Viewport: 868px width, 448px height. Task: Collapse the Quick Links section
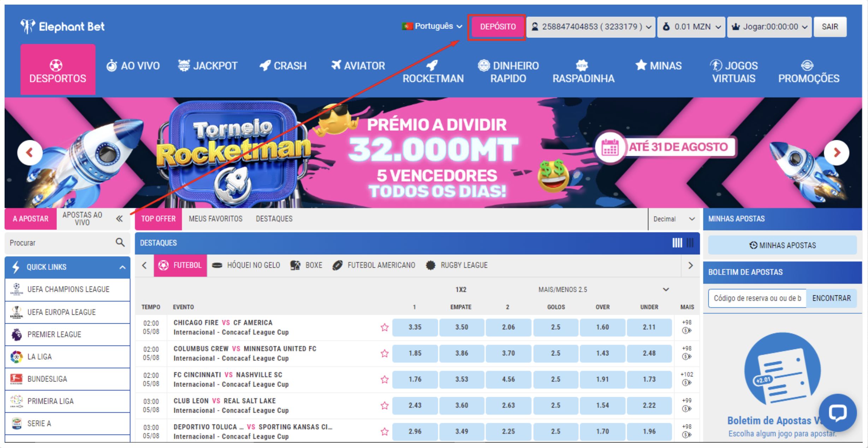(x=67, y=267)
